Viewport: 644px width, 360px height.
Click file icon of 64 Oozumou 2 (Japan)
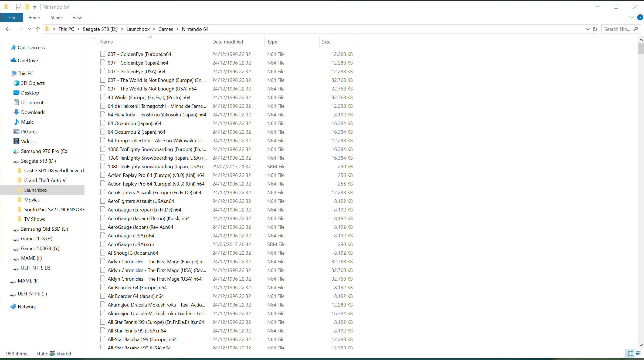pyautogui.click(x=103, y=132)
